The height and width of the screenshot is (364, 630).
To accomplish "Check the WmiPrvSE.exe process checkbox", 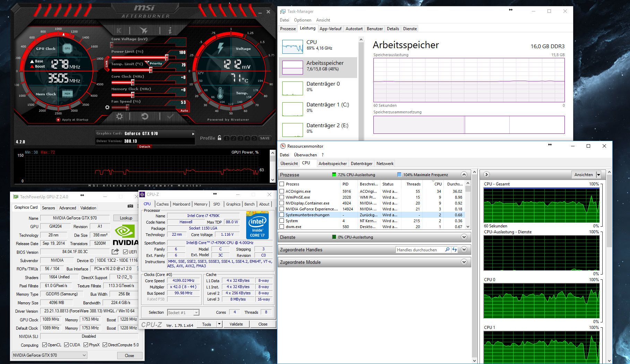I will (282, 197).
